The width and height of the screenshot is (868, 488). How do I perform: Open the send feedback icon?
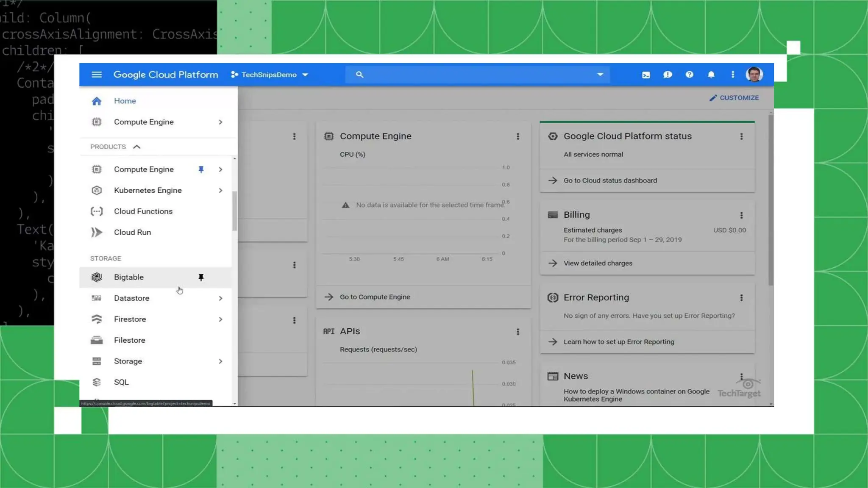pos(668,75)
